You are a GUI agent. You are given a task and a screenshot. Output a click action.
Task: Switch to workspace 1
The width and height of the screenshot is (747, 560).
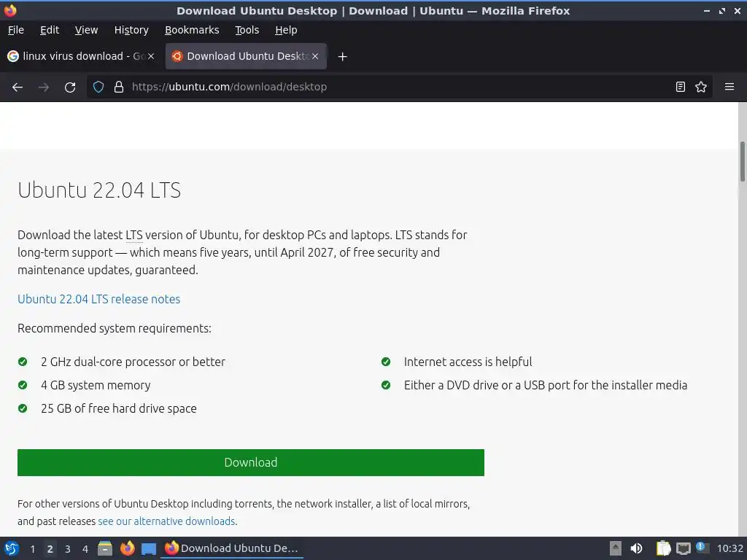tap(32, 549)
